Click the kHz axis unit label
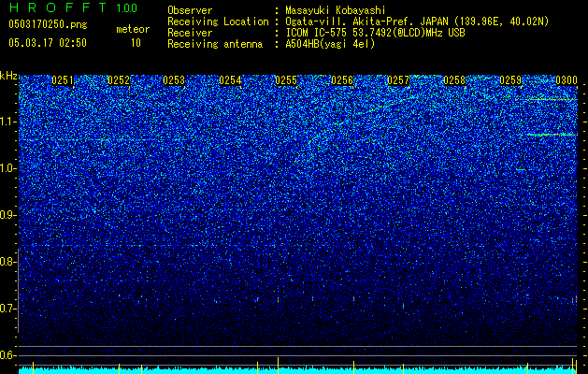Screen dimensions: 588x374 click(8, 76)
